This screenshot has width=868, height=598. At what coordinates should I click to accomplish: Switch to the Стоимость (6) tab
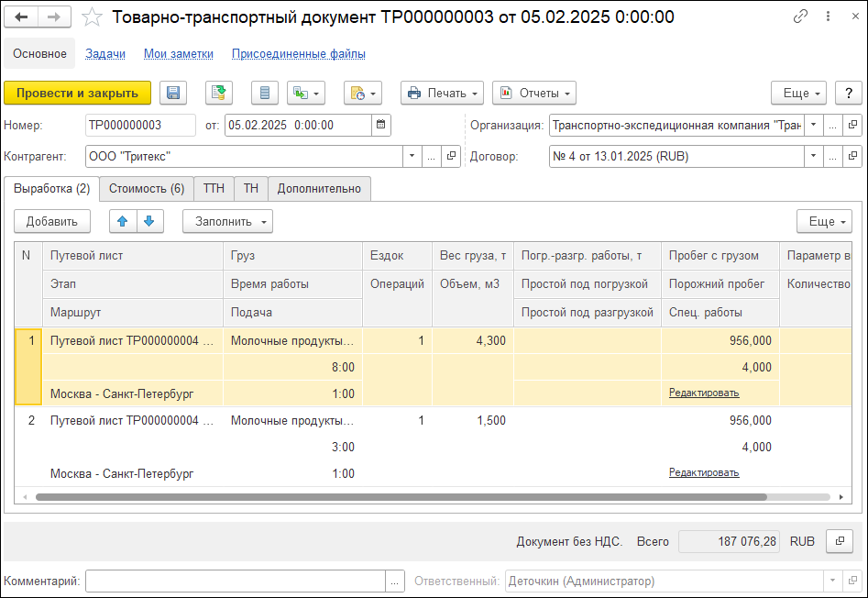tap(147, 189)
